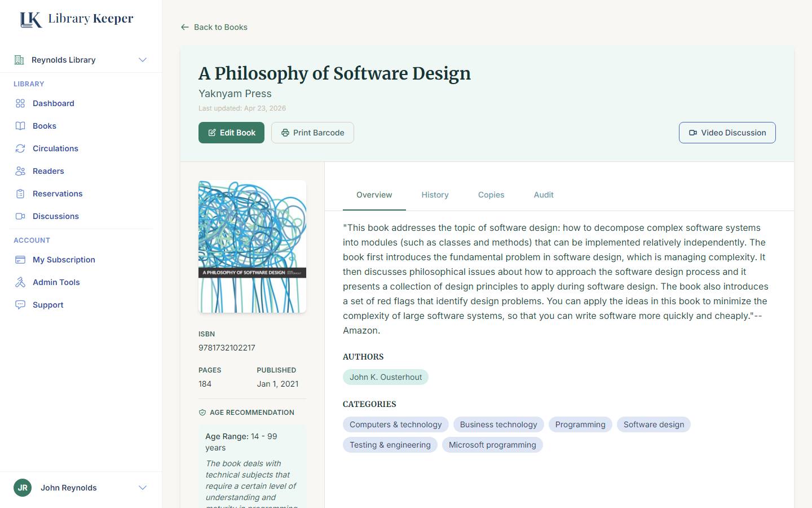Click the John Reynolds user name
812x508 pixels.
click(69, 488)
